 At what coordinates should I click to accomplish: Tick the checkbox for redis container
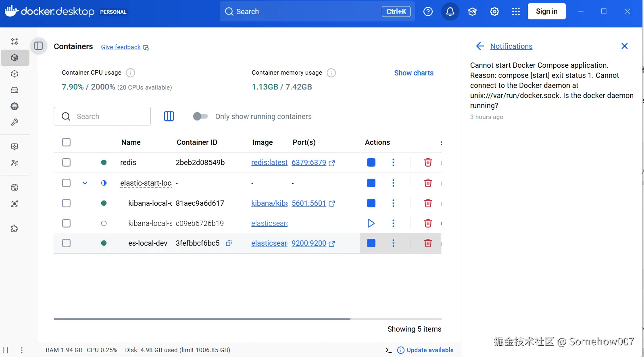(67, 162)
